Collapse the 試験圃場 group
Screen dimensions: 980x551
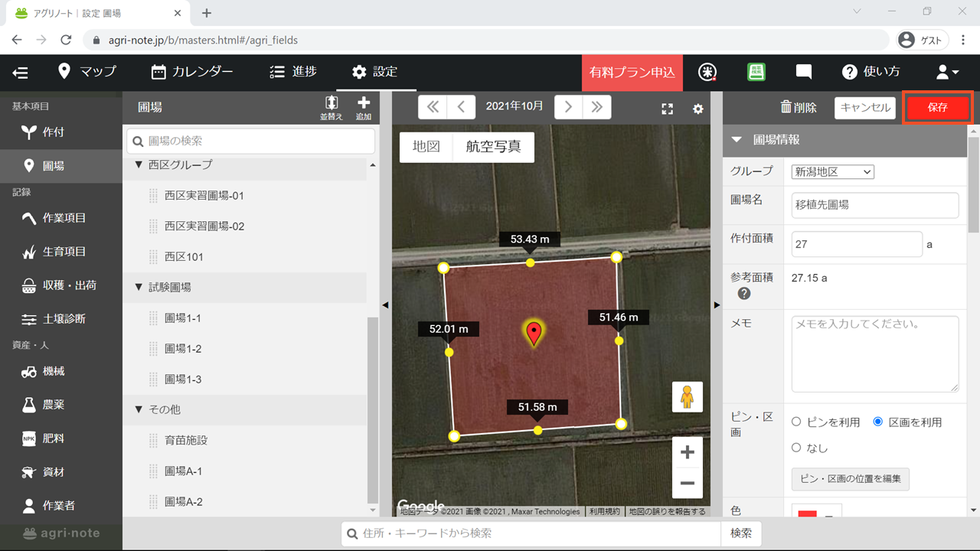click(139, 287)
